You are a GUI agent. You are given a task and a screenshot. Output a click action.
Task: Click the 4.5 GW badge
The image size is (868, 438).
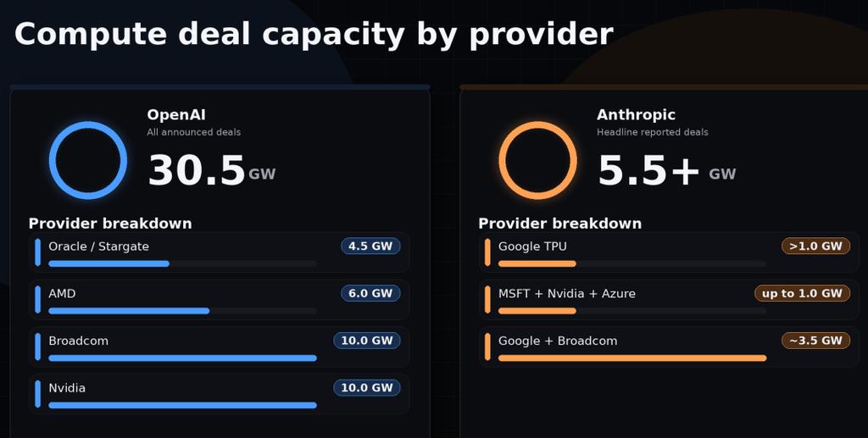(x=370, y=247)
